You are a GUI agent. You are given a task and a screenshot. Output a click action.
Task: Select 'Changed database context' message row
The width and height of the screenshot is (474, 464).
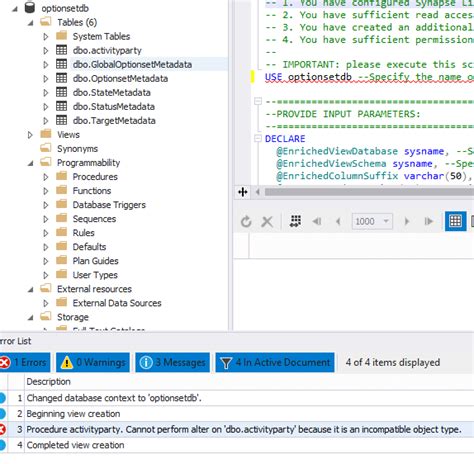pyautogui.click(x=237, y=398)
